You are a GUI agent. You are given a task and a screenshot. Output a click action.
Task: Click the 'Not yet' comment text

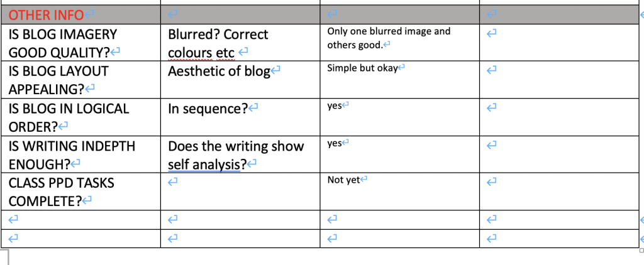coord(343,180)
